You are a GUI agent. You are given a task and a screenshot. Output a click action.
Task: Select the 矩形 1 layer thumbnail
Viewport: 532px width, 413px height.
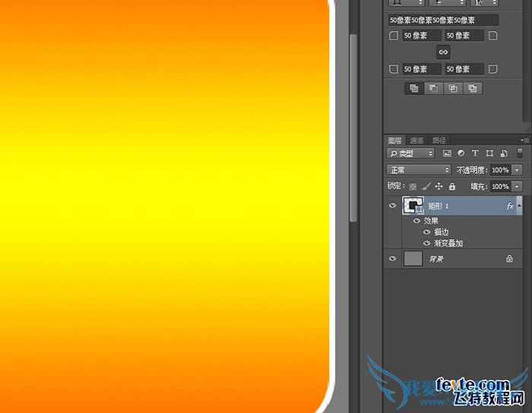pyautogui.click(x=413, y=205)
